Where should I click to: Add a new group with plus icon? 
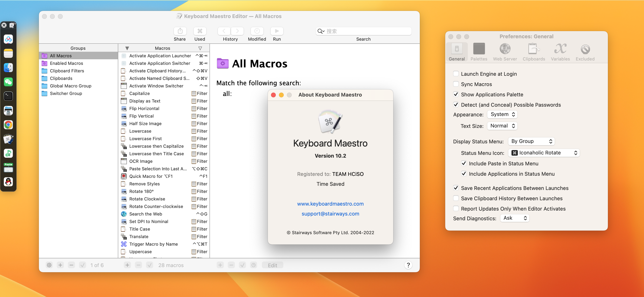point(60,265)
